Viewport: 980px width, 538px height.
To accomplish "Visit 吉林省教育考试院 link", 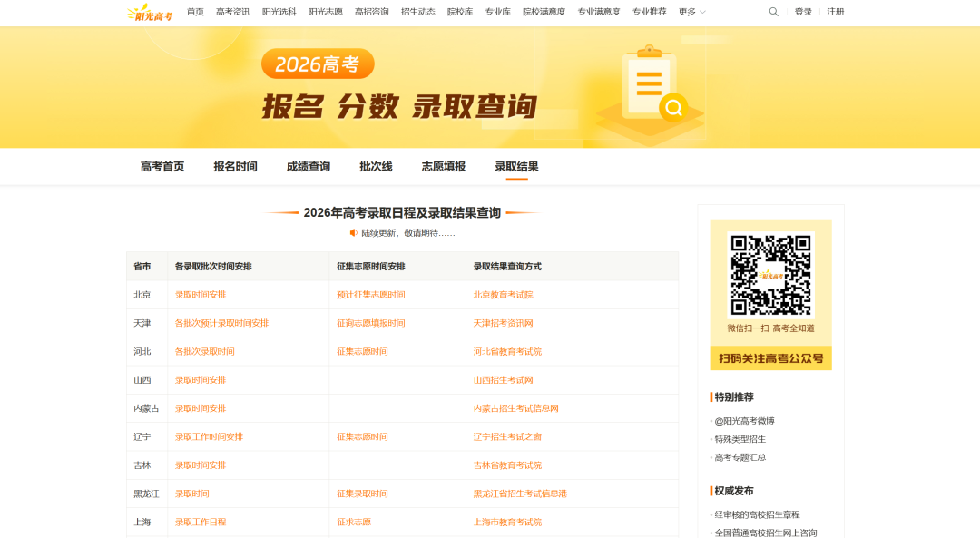I will pos(507,465).
